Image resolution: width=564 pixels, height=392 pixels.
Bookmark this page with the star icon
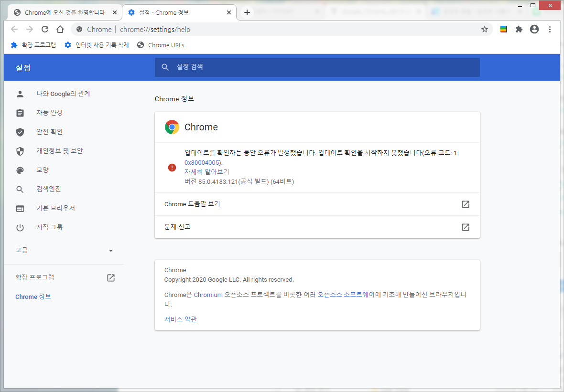tap(485, 30)
